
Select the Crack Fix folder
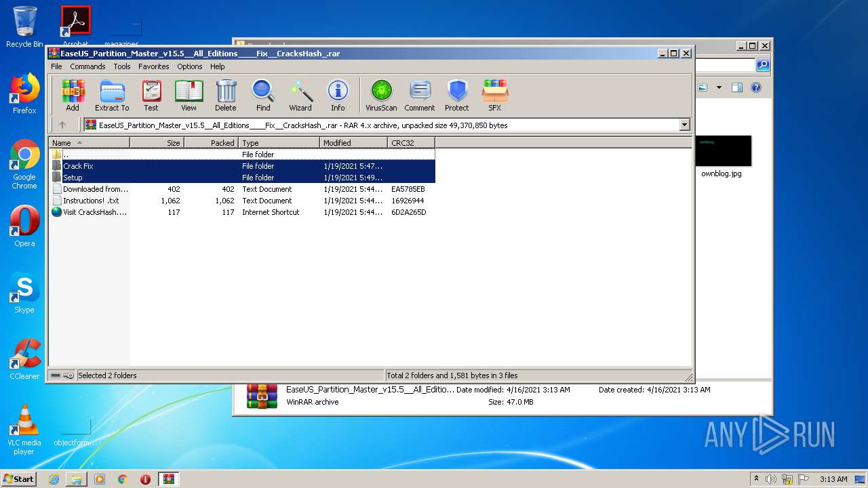[242, 166]
